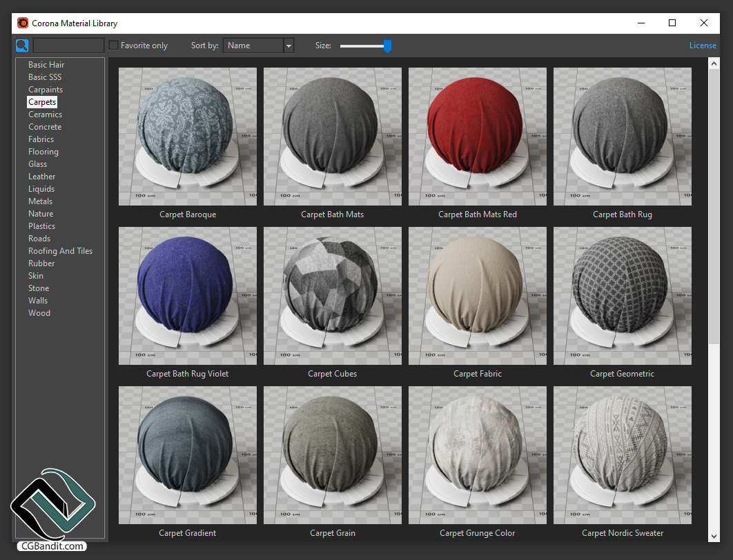Select the Carpet Baroque material thumbnail
Image resolution: width=733 pixels, height=560 pixels.
click(x=188, y=137)
